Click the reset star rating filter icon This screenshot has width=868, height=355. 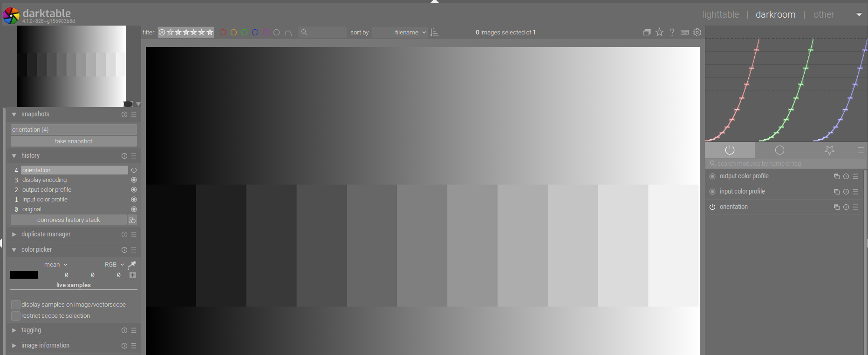pos(162,32)
